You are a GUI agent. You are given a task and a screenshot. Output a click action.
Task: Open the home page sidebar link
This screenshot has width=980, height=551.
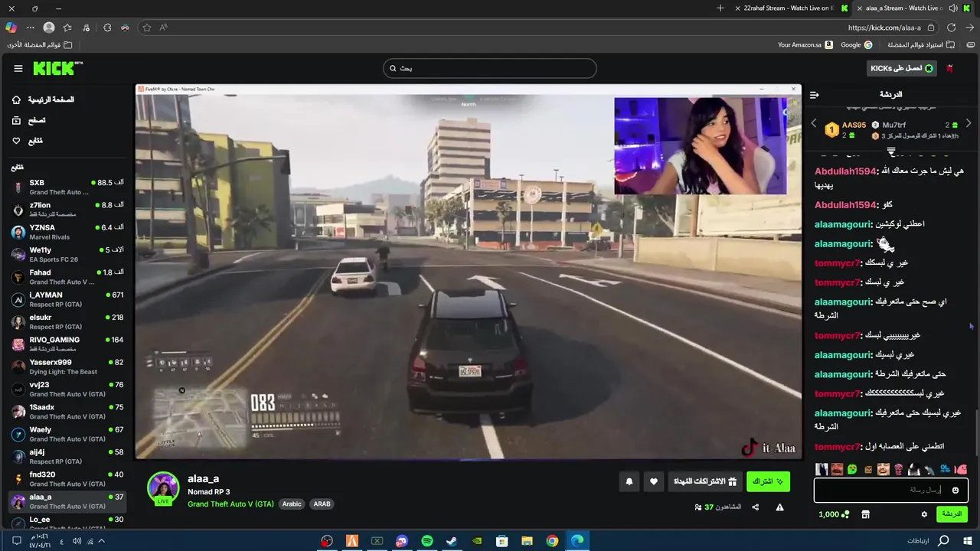(43, 99)
